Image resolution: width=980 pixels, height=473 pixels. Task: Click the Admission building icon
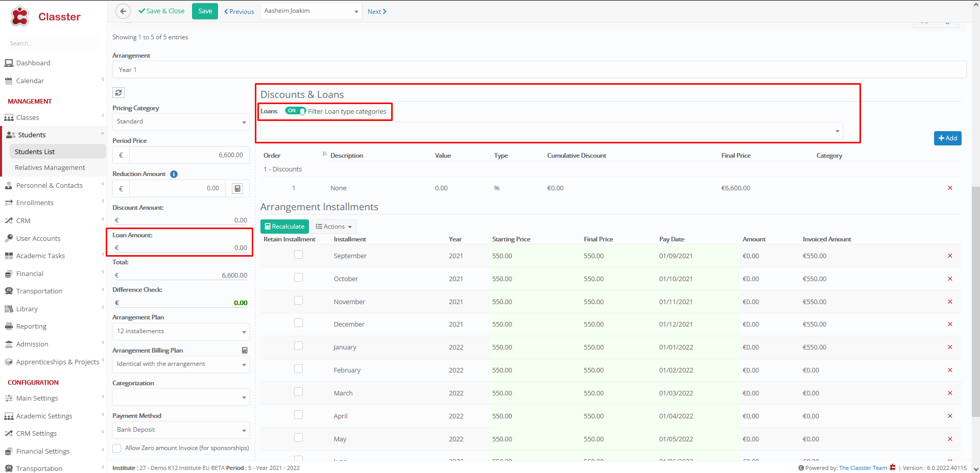tap(9, 344)
